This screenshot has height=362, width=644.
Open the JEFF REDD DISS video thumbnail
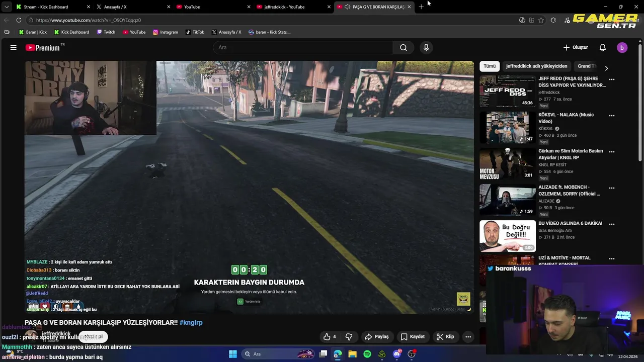coord(508,92)
